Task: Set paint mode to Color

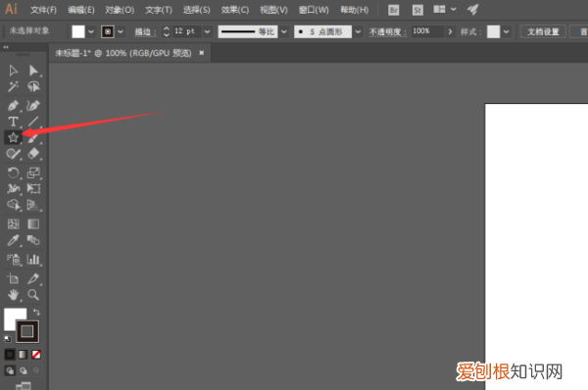Action: tap(10, 355)
